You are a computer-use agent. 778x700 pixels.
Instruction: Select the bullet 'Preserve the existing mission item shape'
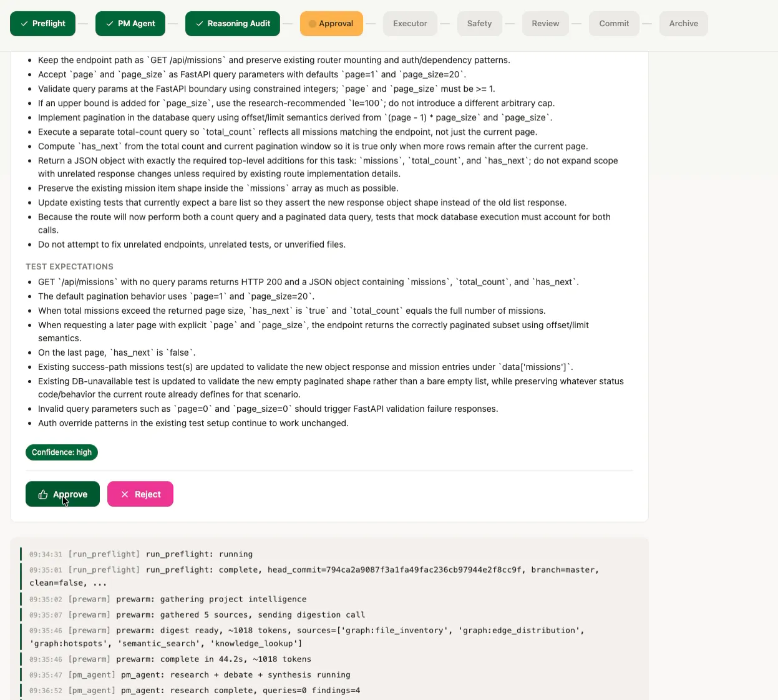point(218,188)
